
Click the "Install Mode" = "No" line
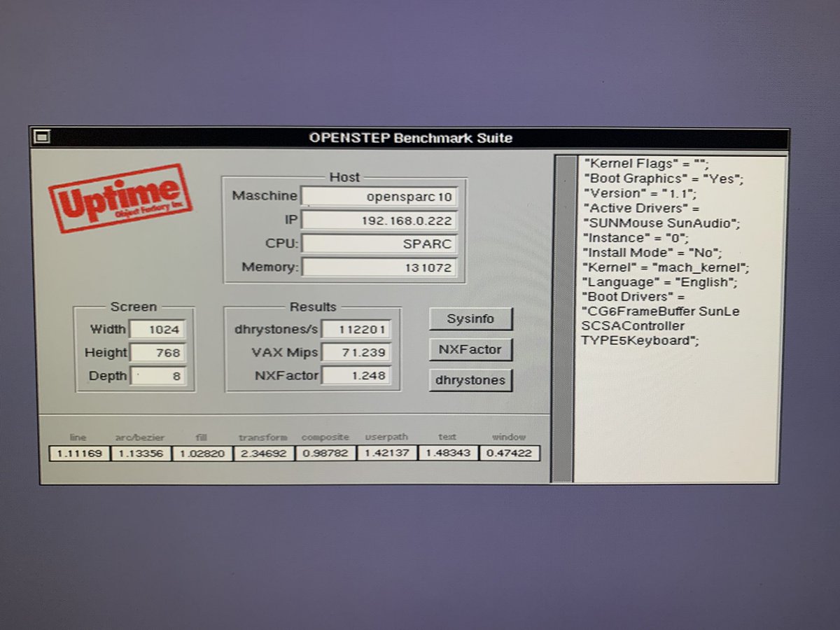tap(652, 253)
